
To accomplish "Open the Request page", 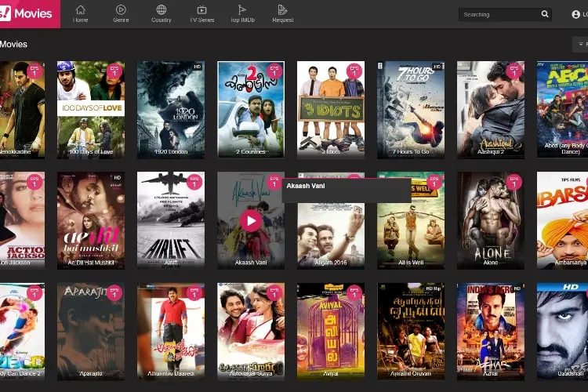I will coord(283,14).
